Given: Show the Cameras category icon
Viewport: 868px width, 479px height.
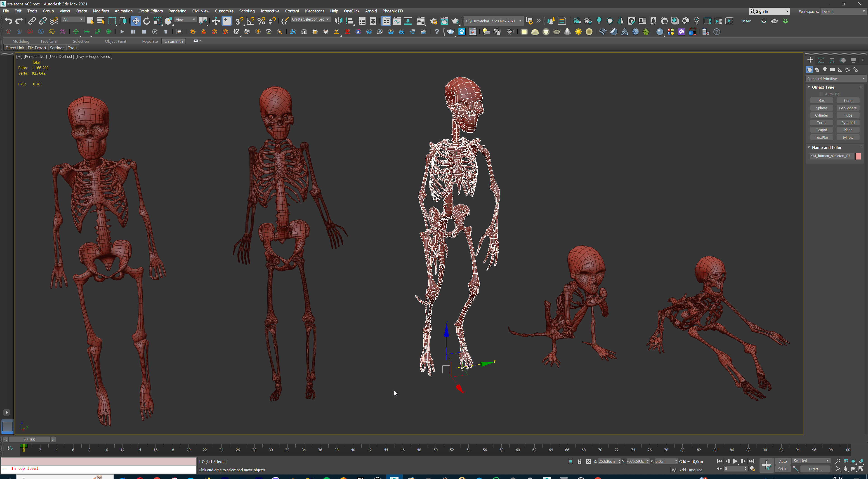Looking at the screenshot, I should 832,70.
